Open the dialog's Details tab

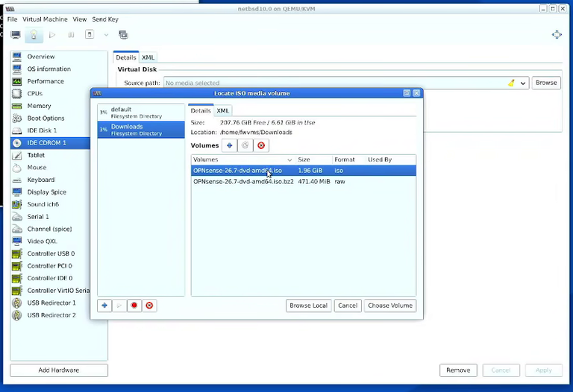point(201,110)
